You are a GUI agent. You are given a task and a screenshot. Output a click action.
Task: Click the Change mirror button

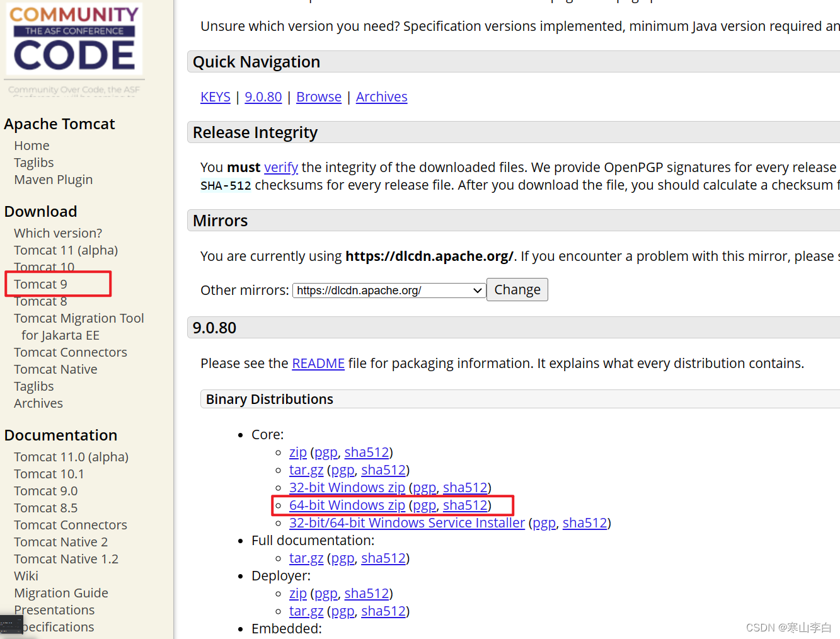click(x=517, y=290)
